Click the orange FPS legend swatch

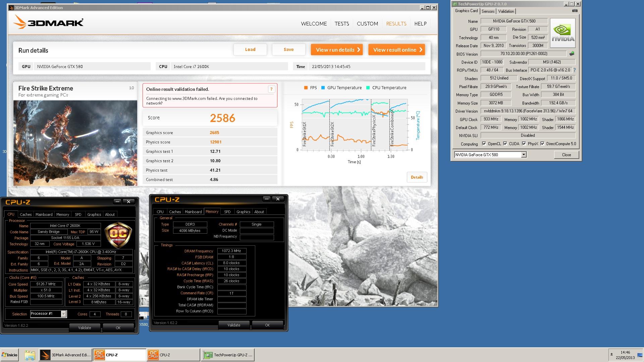306,87
